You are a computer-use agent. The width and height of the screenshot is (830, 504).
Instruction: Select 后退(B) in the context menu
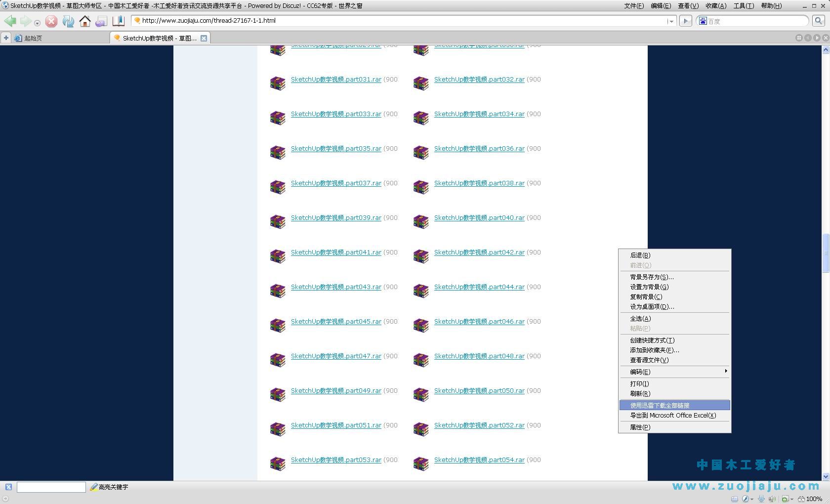674,255
